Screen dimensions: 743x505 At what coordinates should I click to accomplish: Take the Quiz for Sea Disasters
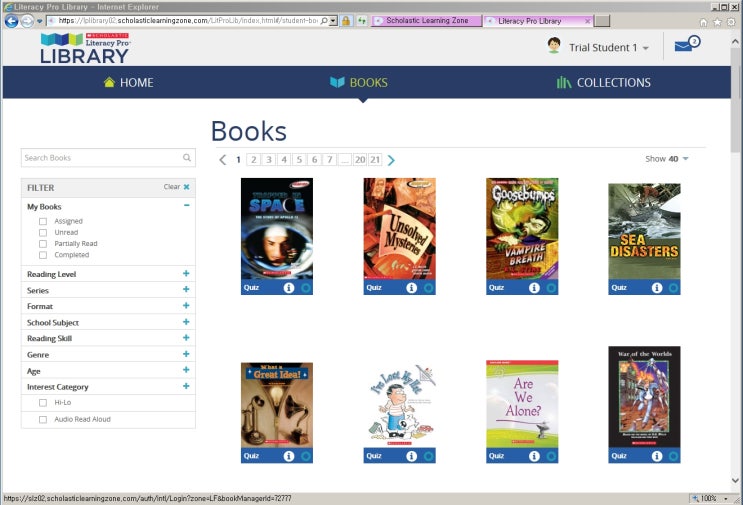619,288
